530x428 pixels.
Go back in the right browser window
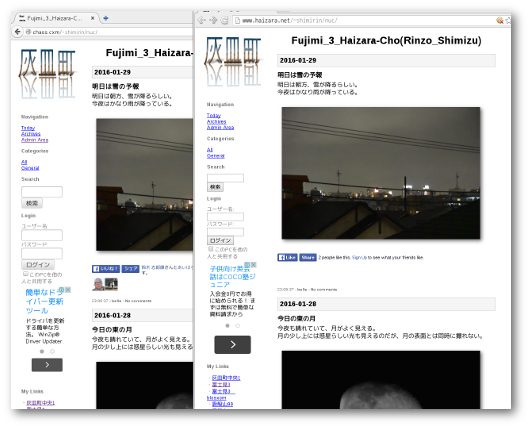[x=201, y=20]
